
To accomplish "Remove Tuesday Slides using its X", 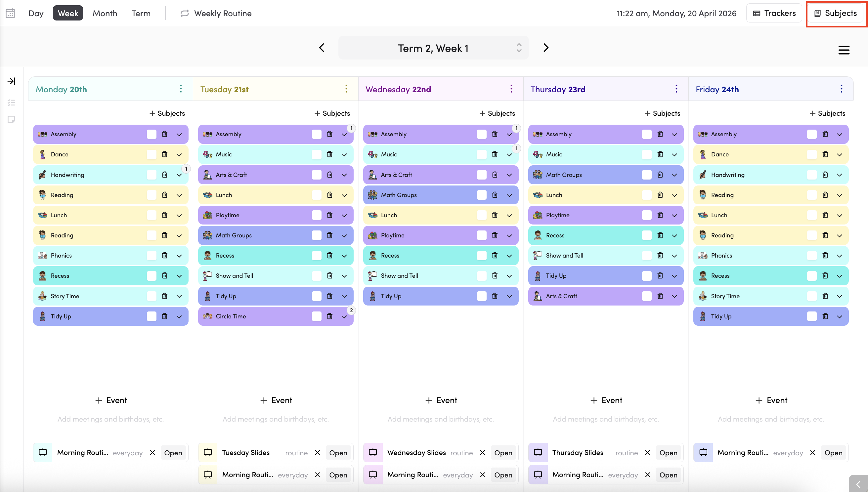I will pos(317,453).
